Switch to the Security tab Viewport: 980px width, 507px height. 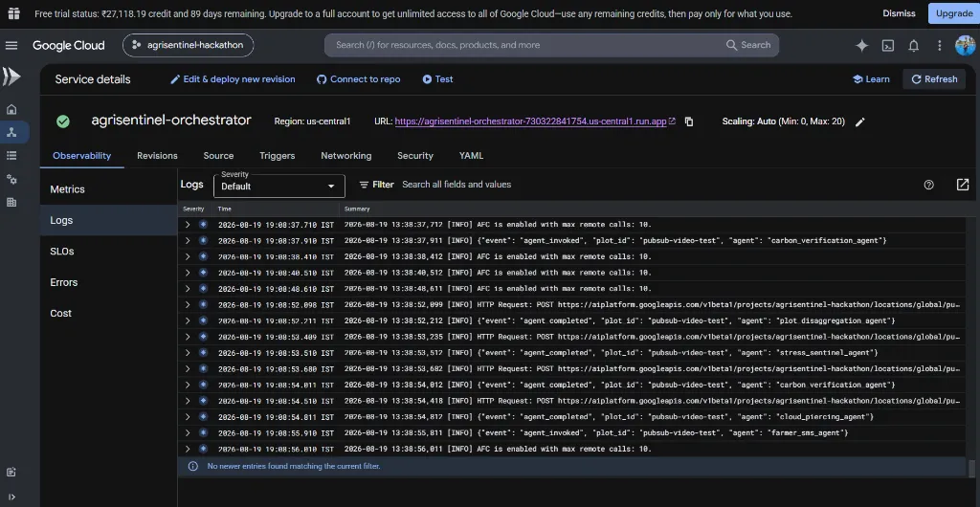415,156
